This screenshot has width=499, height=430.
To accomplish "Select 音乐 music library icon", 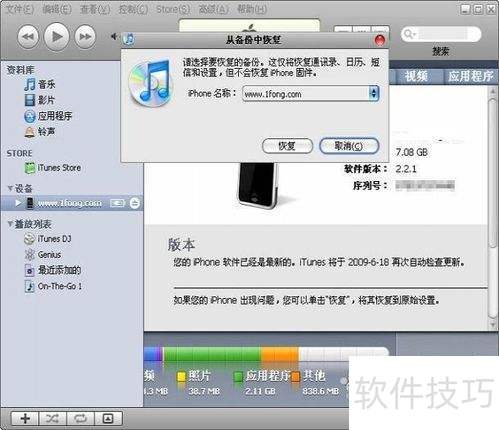I will (x=30, y=84).
